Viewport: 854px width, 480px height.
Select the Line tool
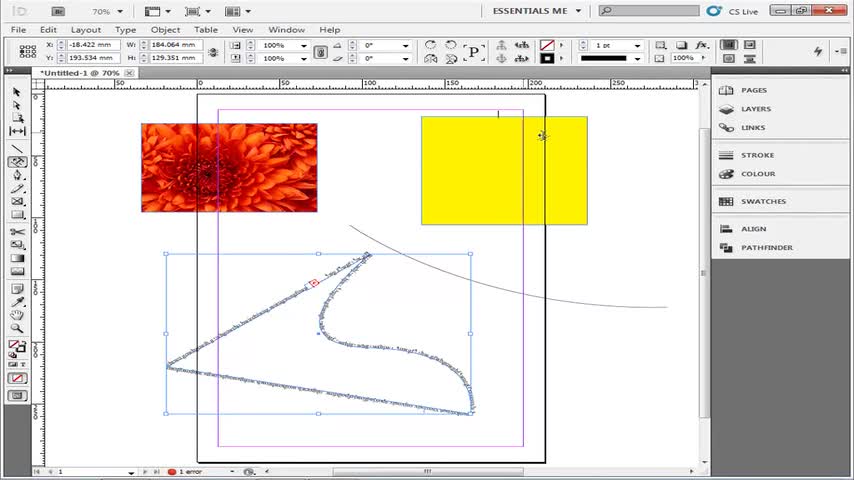click(17, 149)
